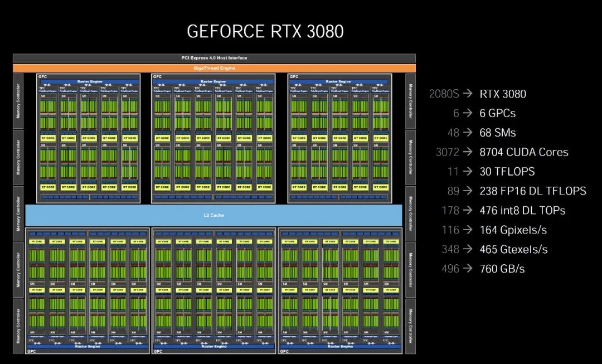Image resolution: width=602 pixels, height=364 pixels.
Task: Click the '8704 CUDA Cores' value
Action: 523,152
